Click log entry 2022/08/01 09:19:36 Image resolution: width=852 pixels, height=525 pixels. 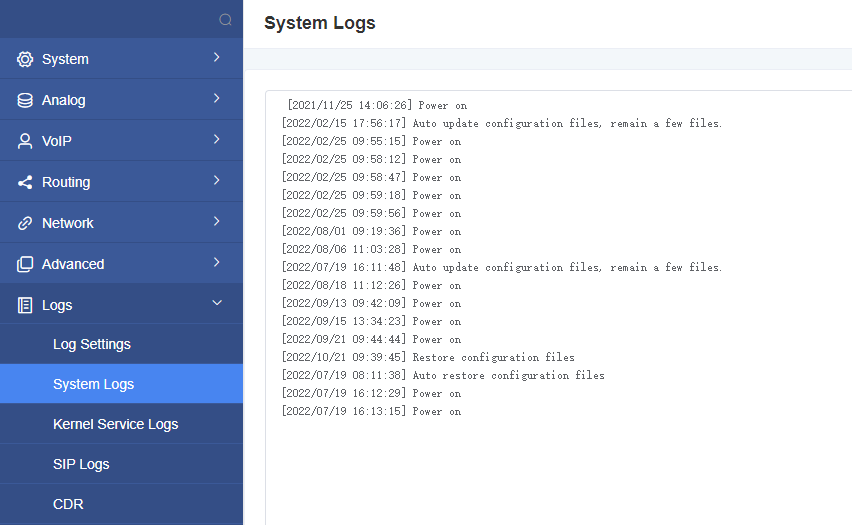pyautogui.click(x=371, y=231)
